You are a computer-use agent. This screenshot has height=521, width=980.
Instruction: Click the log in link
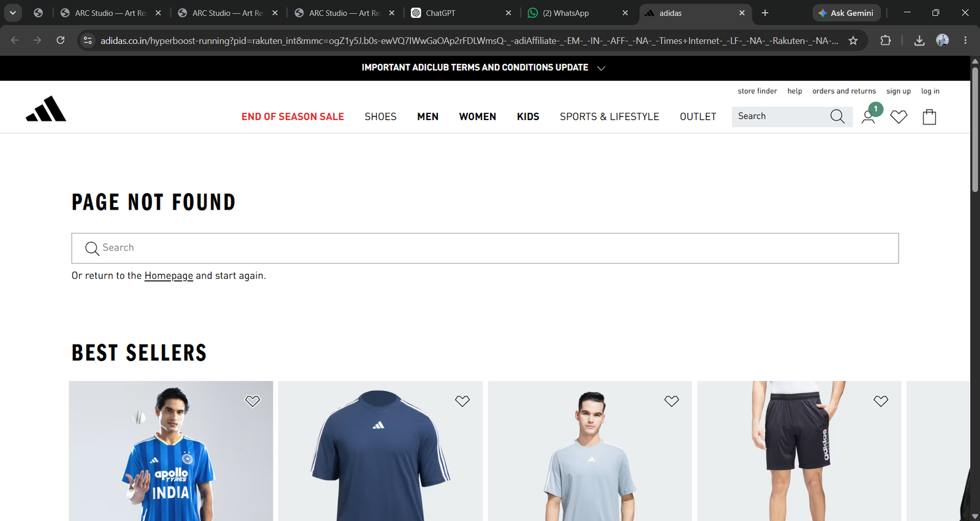[x=930, y=91]
